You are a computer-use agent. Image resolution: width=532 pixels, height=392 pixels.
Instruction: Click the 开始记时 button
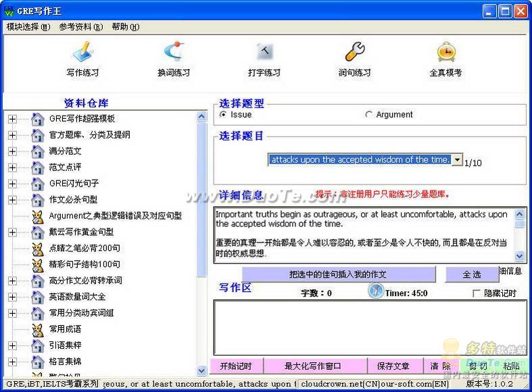click(237, 366)
